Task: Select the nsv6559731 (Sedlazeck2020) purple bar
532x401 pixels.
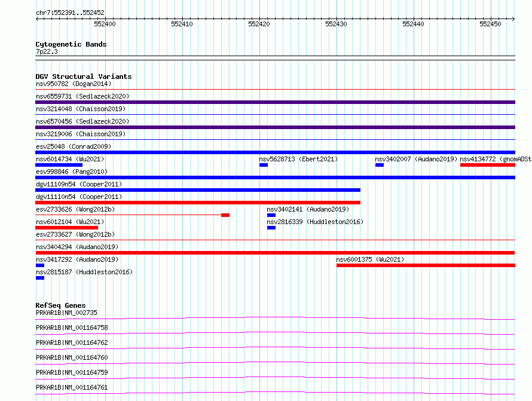Action: click(x=275, y=102)
